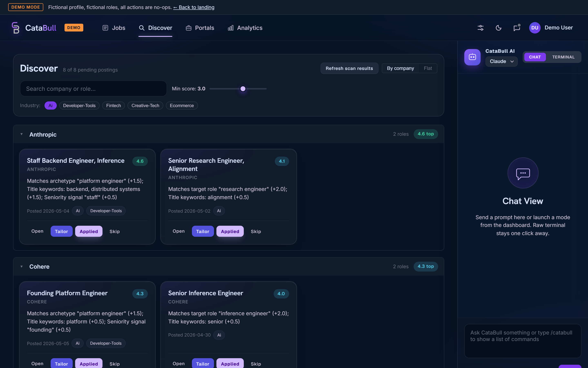
Task: Mark Staff Backend Engineer as Applied
Action: [x=89, y=231]
